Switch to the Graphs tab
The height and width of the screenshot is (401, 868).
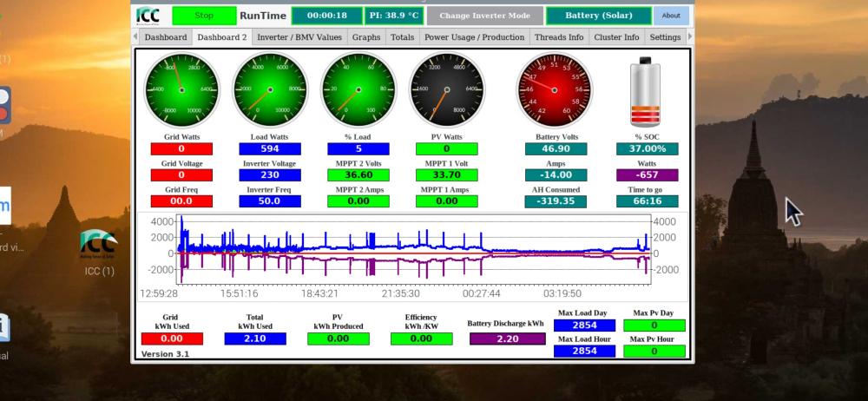click(366, 37)
